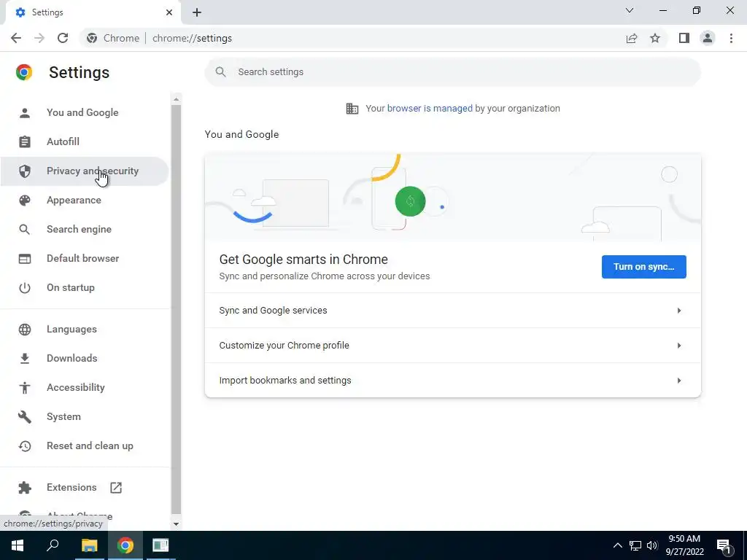
Task: Open the profile avatar button
Action: (x=708, y=38)
